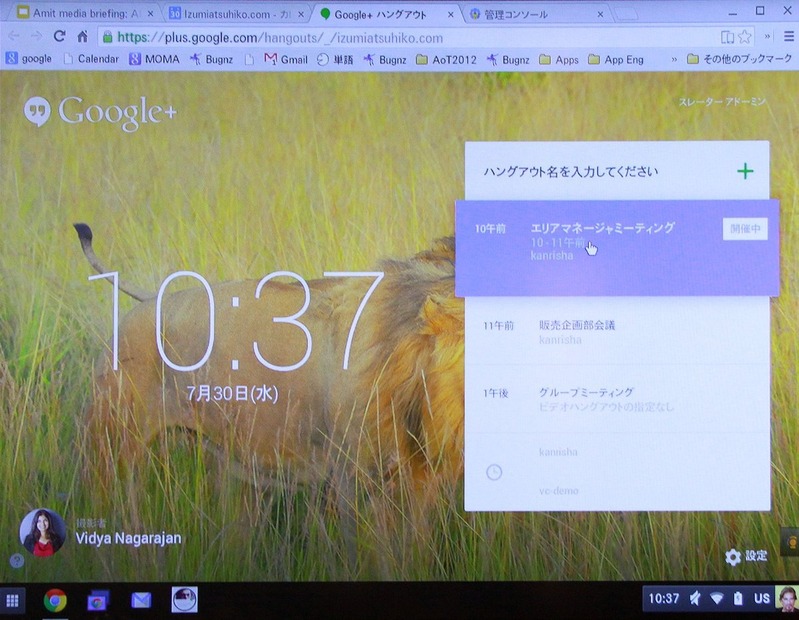Click the kanrisha entry beside the clock icon
Image resolution: width=799 pixels, height=620 pixels.
pyautogui.click(x=558, y=452)
